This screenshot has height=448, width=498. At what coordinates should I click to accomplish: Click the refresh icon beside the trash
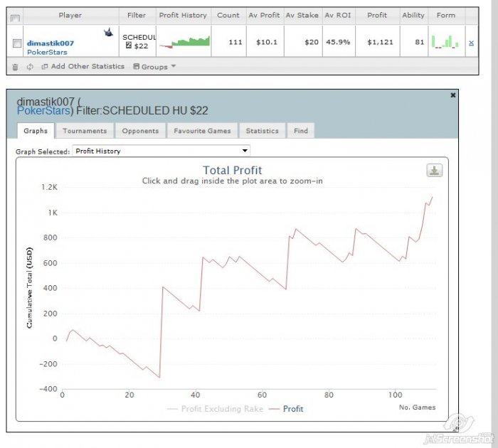point(30,67)
